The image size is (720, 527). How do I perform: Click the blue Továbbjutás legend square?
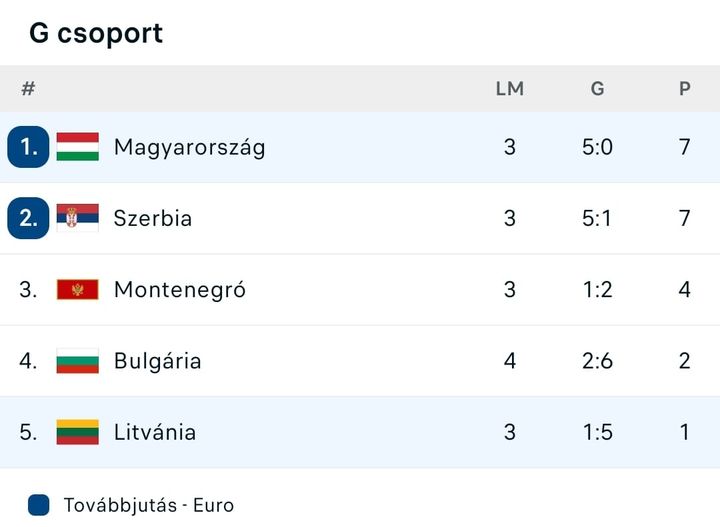tap(39, 505)
